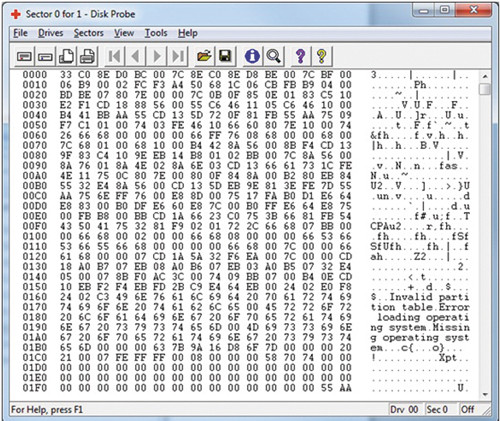Click the yellow question mark help icon
Viewport: 500px width, 421px height.
(321, 56)
